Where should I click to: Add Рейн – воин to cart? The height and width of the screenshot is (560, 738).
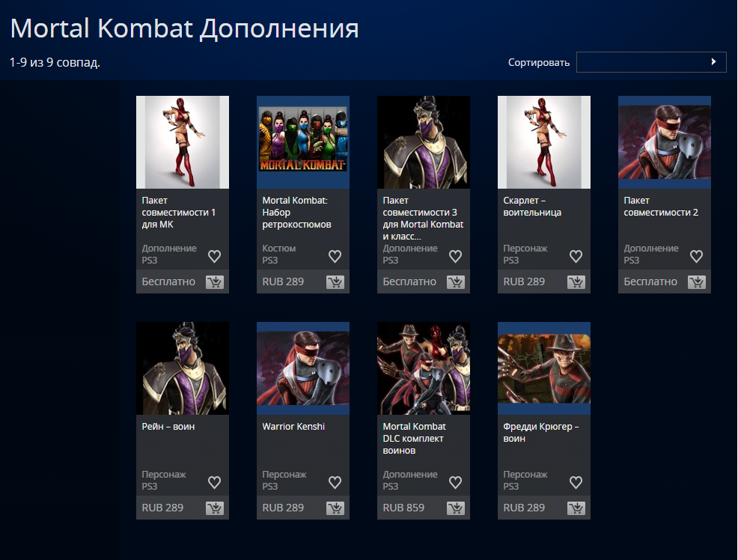point(215,508)
